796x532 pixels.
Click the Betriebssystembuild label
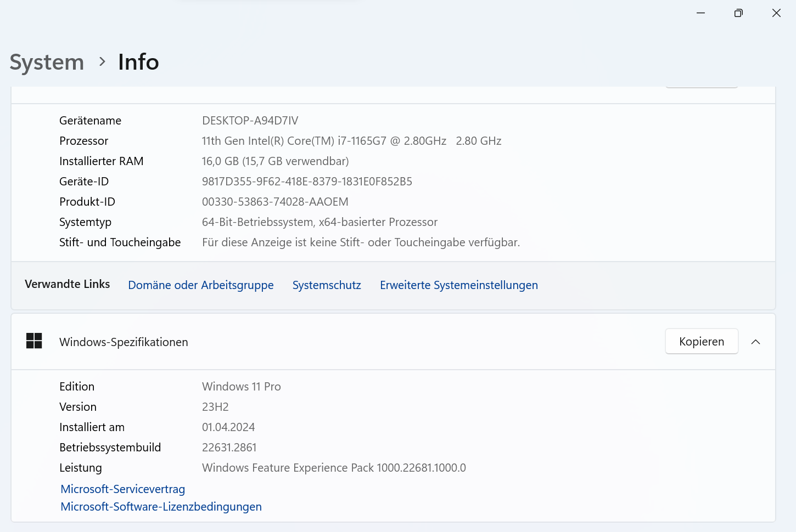click(110, 448)
